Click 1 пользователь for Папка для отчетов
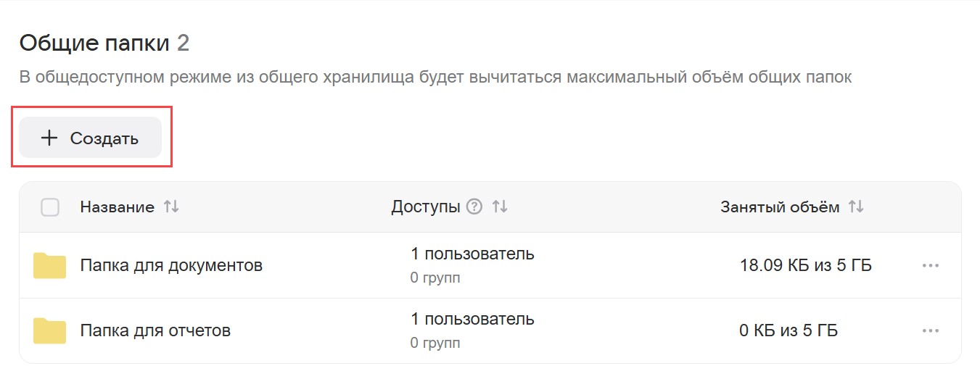This screenshot has width=980, height=379. 472,319
